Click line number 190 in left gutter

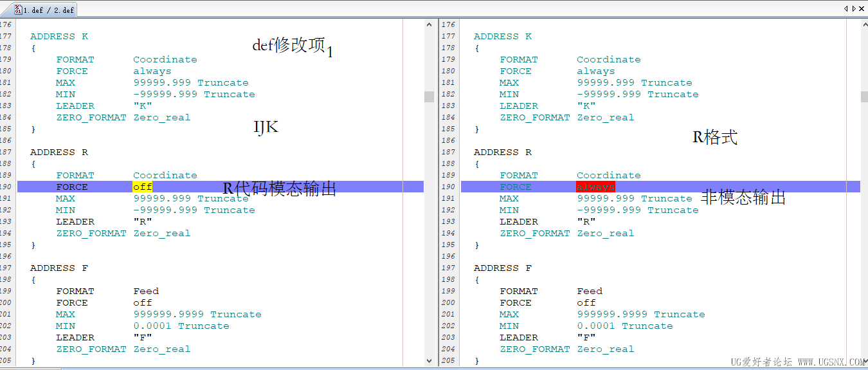pyautogui.click(x=6, y=187)
